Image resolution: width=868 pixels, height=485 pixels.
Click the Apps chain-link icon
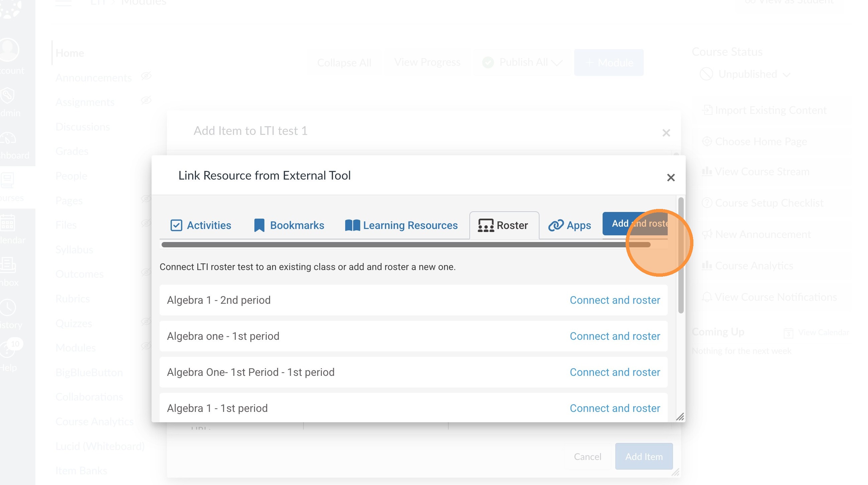[556, 225]
